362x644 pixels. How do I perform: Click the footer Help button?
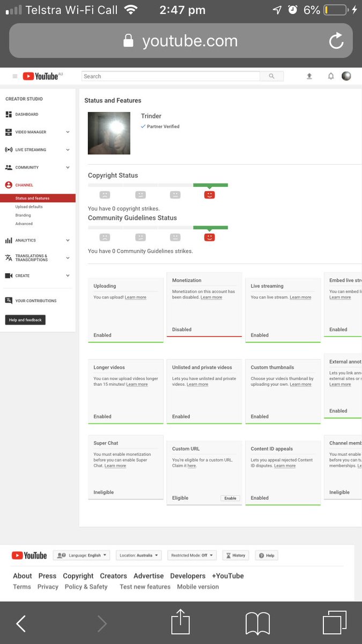(267, 555)
